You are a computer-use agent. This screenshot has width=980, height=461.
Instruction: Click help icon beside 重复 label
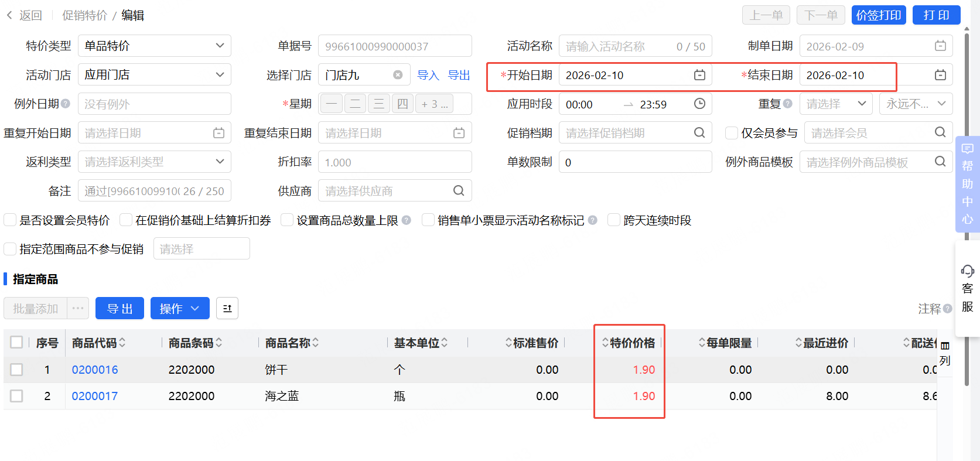[x=788, y=104]
